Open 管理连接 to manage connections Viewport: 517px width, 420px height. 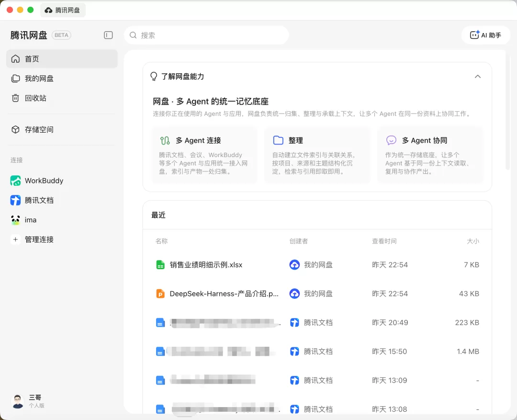click(x=62, y=239)
